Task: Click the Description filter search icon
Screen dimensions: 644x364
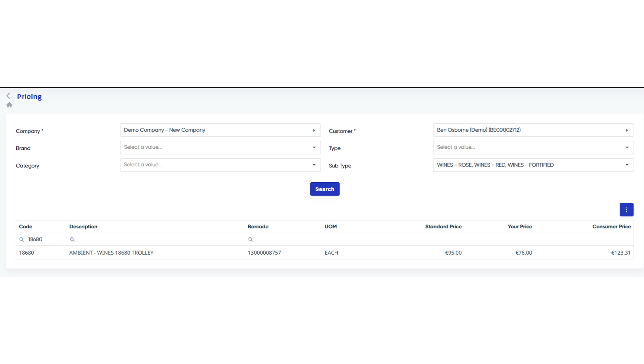Action: pyautogui.click(x=72, y=239)
